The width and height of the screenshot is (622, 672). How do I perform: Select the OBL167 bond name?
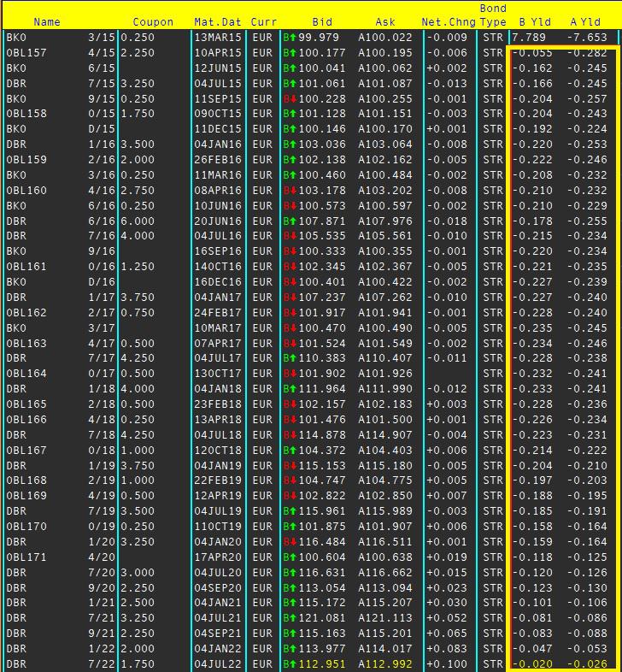click(x=26, y=451)
